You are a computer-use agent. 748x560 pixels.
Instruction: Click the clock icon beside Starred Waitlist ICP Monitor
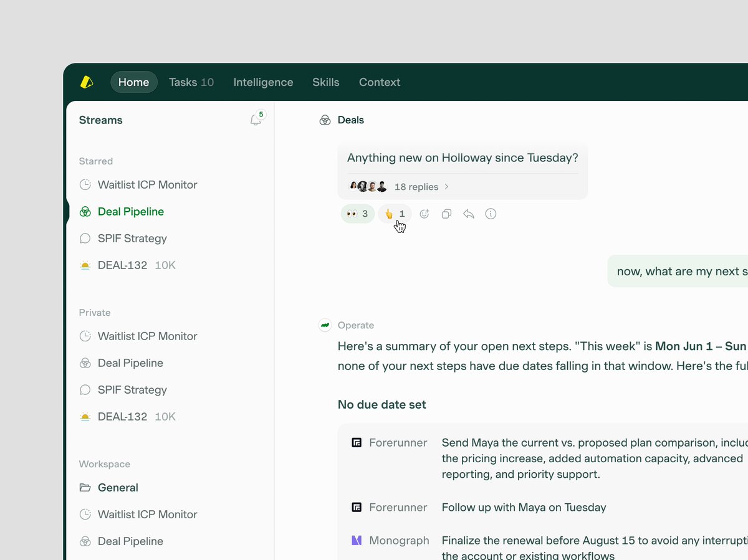[85, 185]
